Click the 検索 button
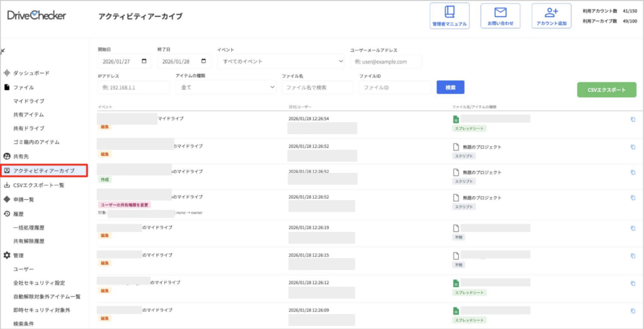The height and width of the screenshot is (329, 644). pyautogui.click(x=450, y=87)
